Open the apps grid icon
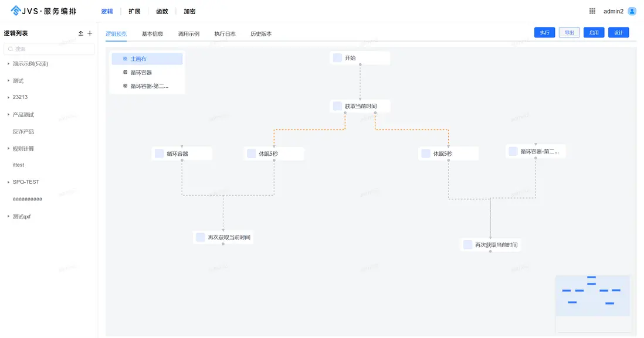Image resolution: width=644 pixels, height=338 pixels. coord(592,11)
